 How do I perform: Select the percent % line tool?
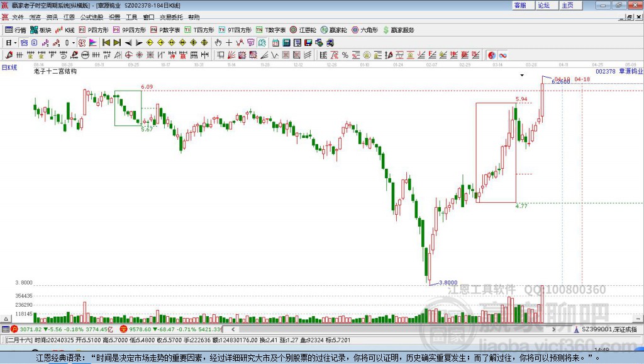345,55
